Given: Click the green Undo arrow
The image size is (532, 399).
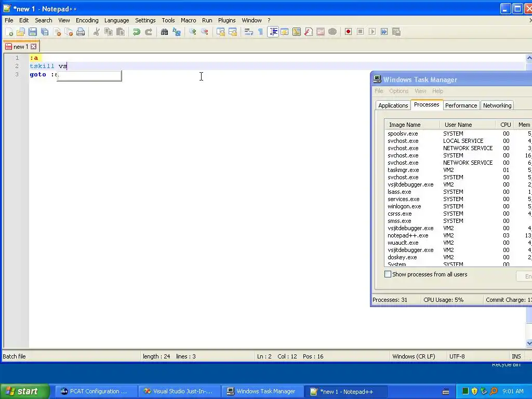Looking at the screenshot, I should tap(137, 32).
